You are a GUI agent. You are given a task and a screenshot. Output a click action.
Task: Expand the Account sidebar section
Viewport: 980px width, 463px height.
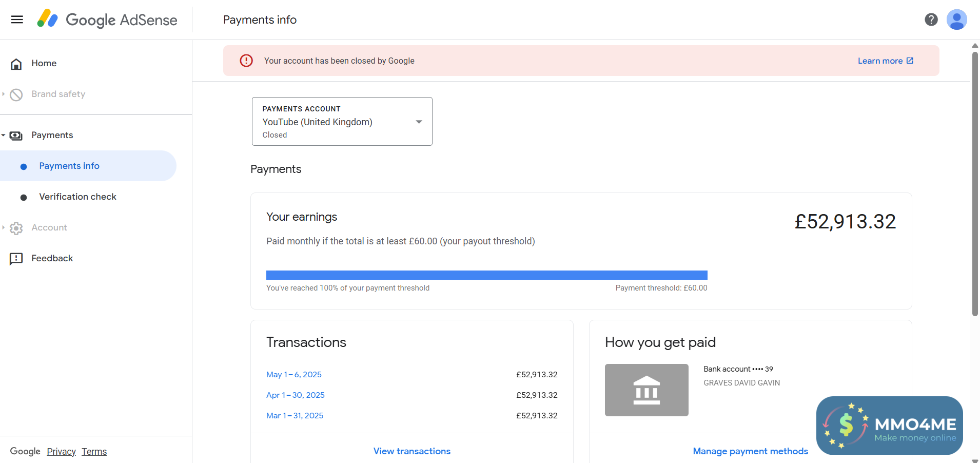3,227
